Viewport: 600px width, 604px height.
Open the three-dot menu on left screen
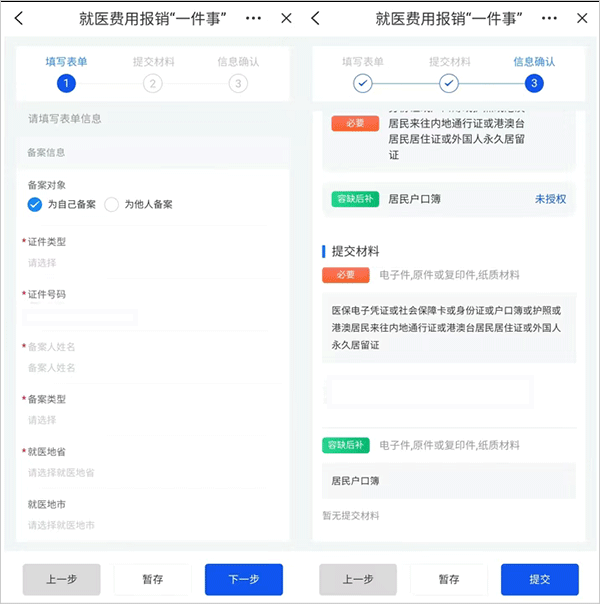(x=254, y=19)
